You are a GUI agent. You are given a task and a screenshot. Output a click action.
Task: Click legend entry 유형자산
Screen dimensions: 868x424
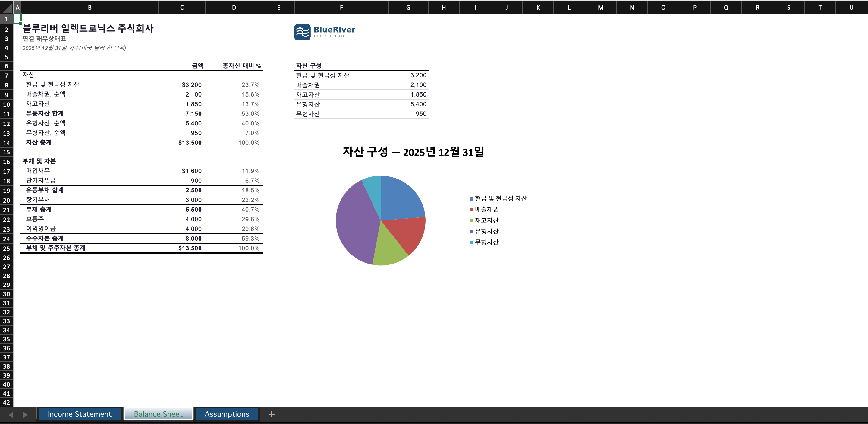point(484,231)
